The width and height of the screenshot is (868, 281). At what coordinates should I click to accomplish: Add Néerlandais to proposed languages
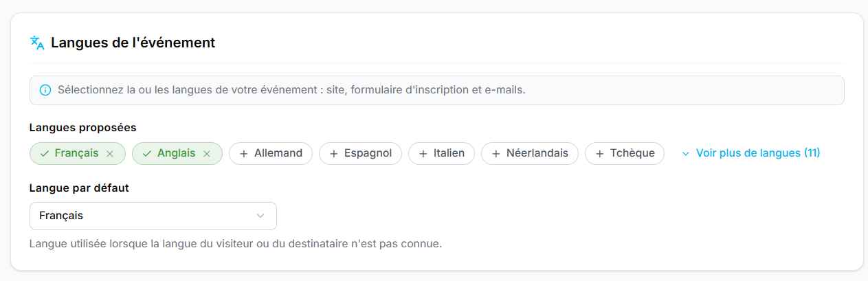click(x=530, y=154)
